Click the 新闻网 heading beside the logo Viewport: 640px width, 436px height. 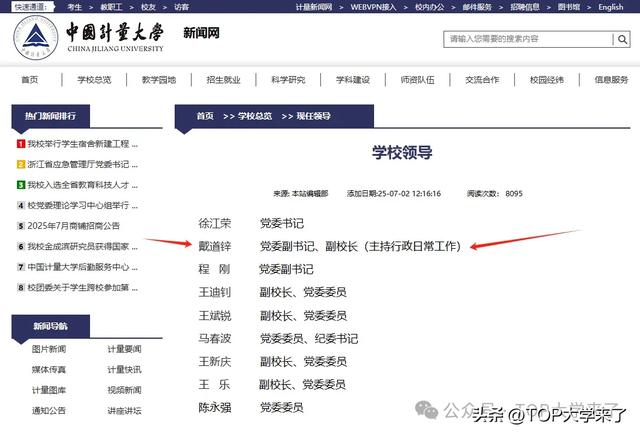click(201, 33)
